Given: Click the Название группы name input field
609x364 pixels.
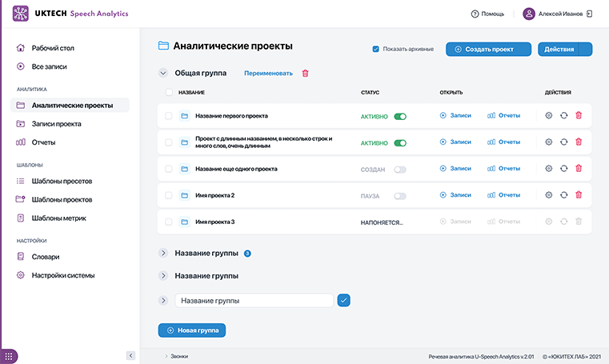Looking at the screenshot, I should (254, 300).
